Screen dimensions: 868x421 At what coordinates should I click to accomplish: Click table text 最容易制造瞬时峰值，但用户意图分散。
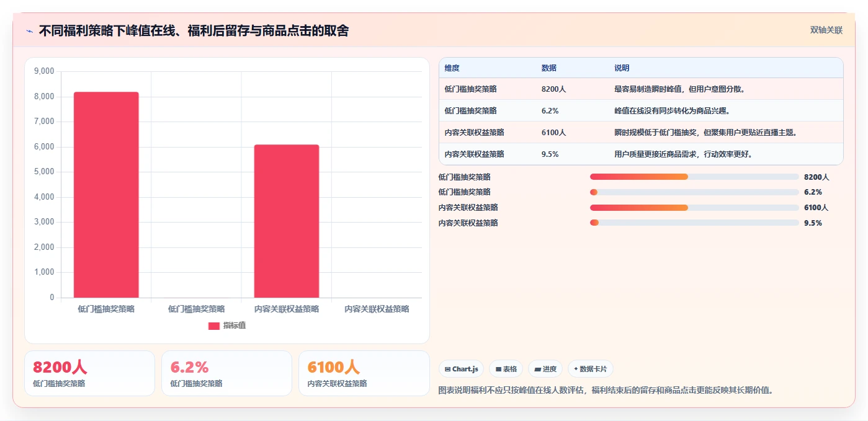click(x=680, y=89)
